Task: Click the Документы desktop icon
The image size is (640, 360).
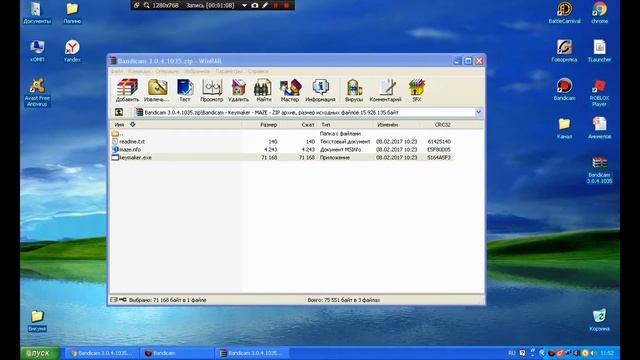Action: point(37,13)
